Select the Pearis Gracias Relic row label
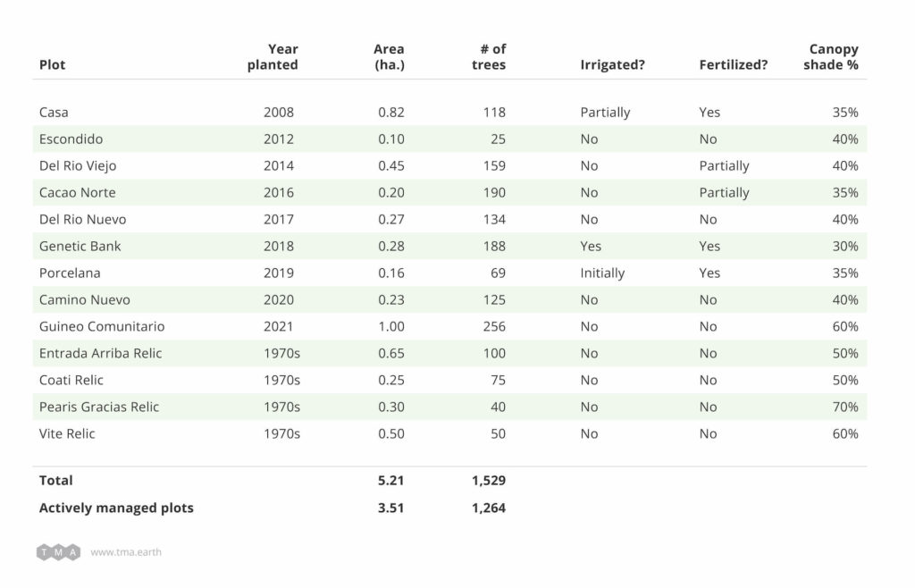 tap(99, 407)
